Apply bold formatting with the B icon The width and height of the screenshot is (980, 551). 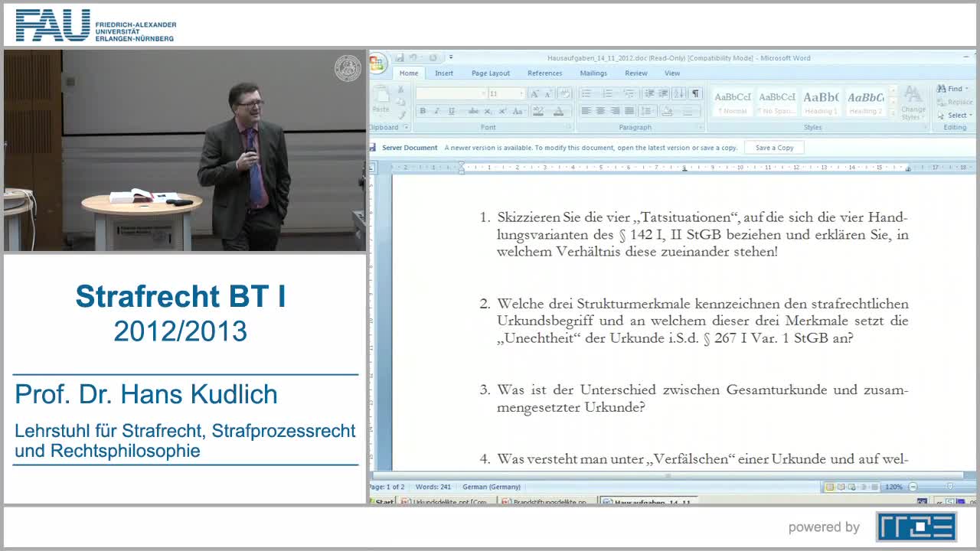click(x=423, y=111)
